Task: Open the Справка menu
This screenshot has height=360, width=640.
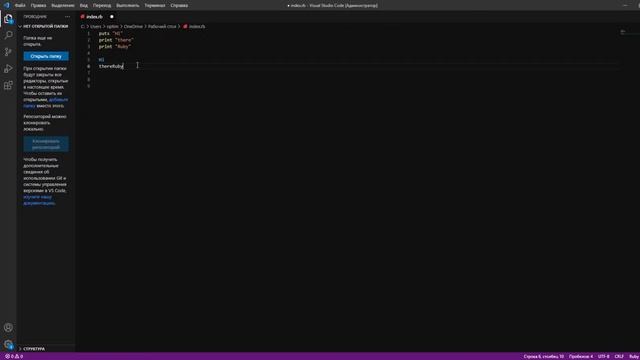Action: (179, 5)
